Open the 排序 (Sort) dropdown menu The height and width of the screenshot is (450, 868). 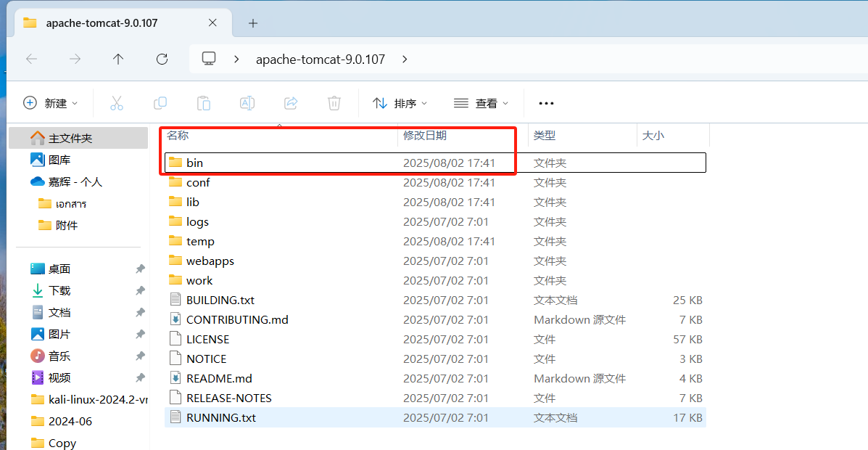pyautogui.click(x=400, y=103)
